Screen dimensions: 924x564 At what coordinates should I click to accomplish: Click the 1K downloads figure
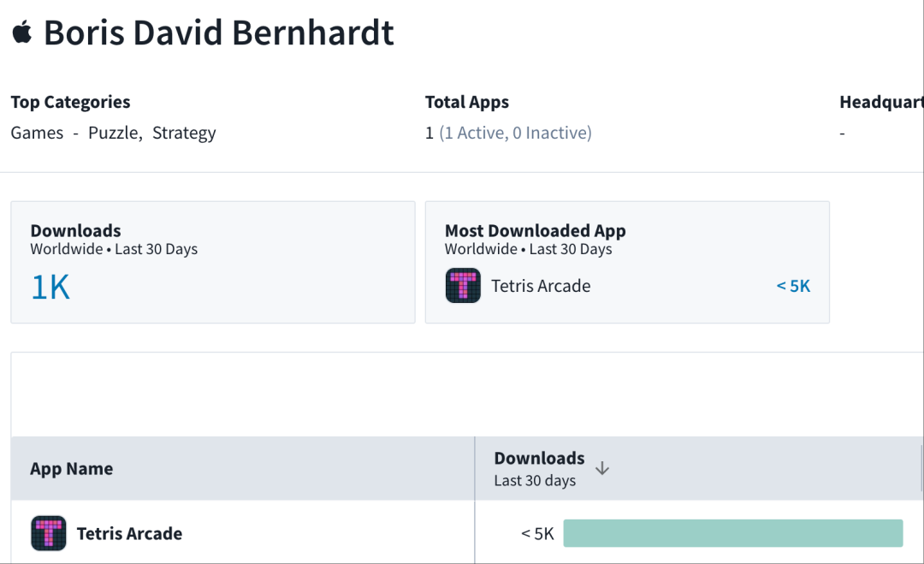pyautogui.click(x=50, y=288)
